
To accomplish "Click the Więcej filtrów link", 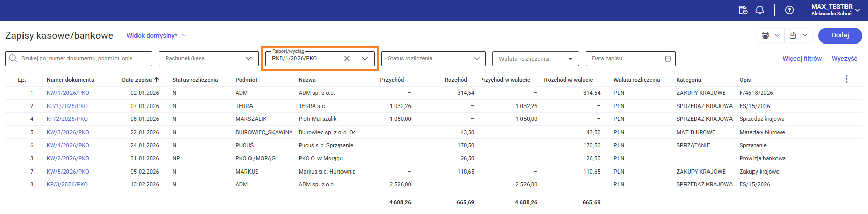I will tap(802, 59).
